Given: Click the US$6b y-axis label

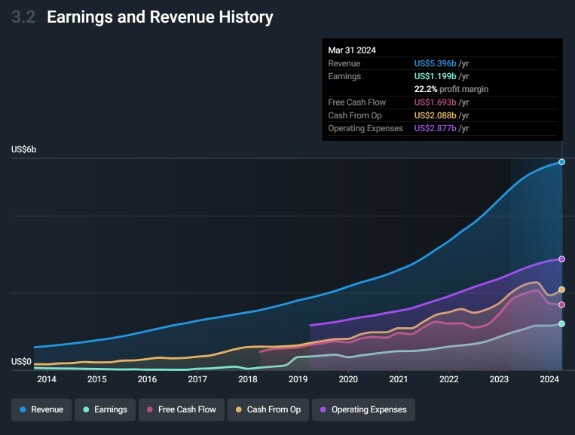Looking at the screenshot, I should click(23, 149).
